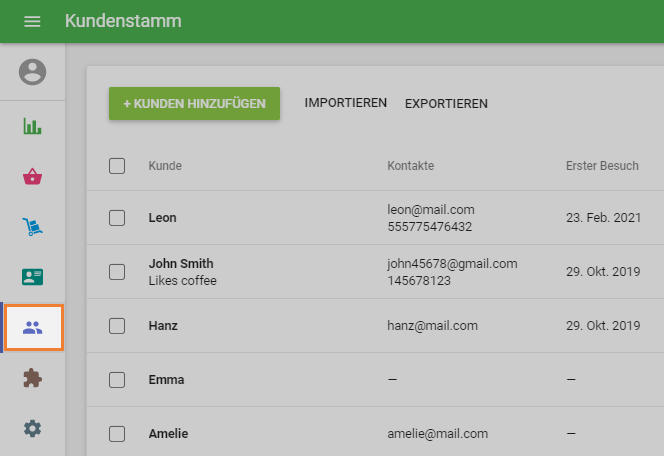Open the hamburger navigation menu
This screenshot has width=664, height=456.
click(32, 21)
